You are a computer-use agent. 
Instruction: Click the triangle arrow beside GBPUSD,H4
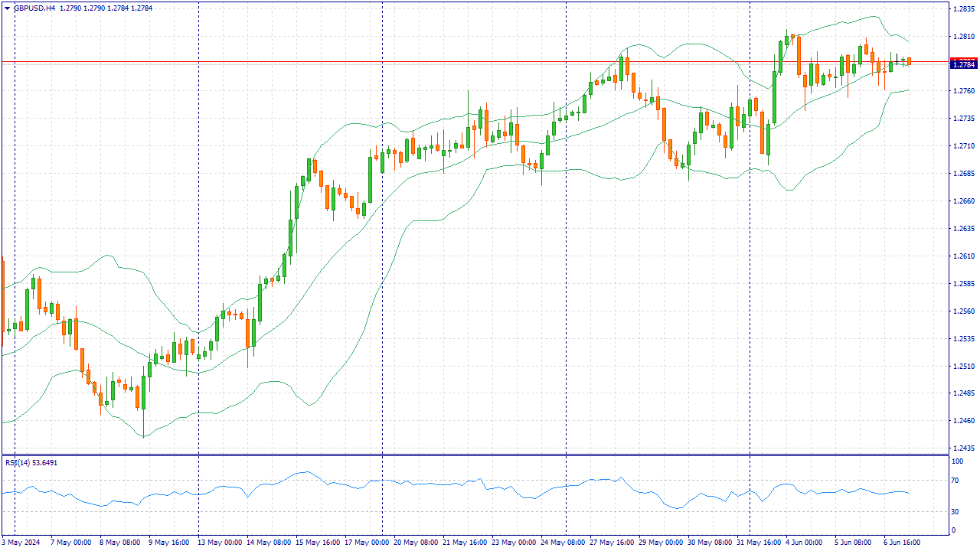(7, 8)
